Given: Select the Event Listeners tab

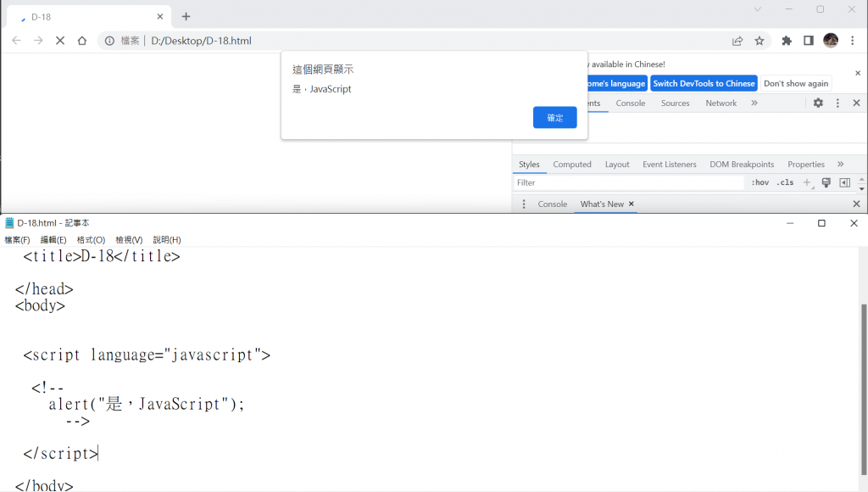Looking at the screenshot, I should [x=670, y=164].
